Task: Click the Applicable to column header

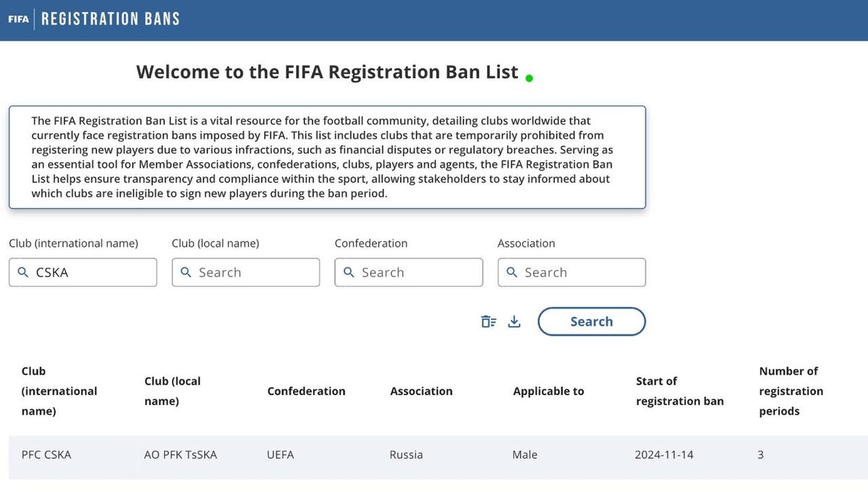Action: [x=548, y=391]
